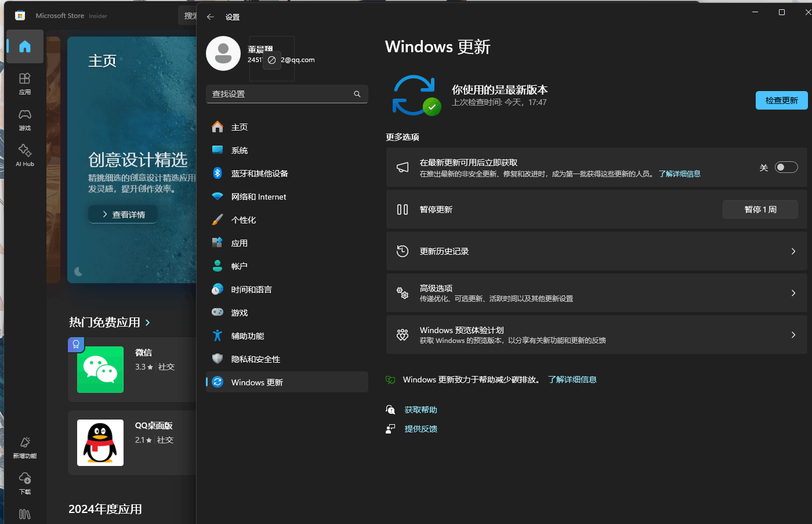Expand Windows 预览体验计划 chevron
812x524 pixels.
click(793, 335)
